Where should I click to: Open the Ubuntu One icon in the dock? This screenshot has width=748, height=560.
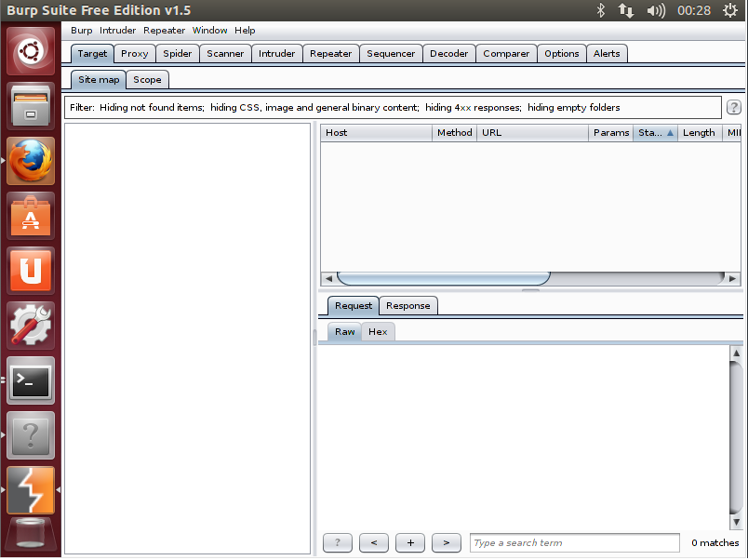tap(31, 271)
